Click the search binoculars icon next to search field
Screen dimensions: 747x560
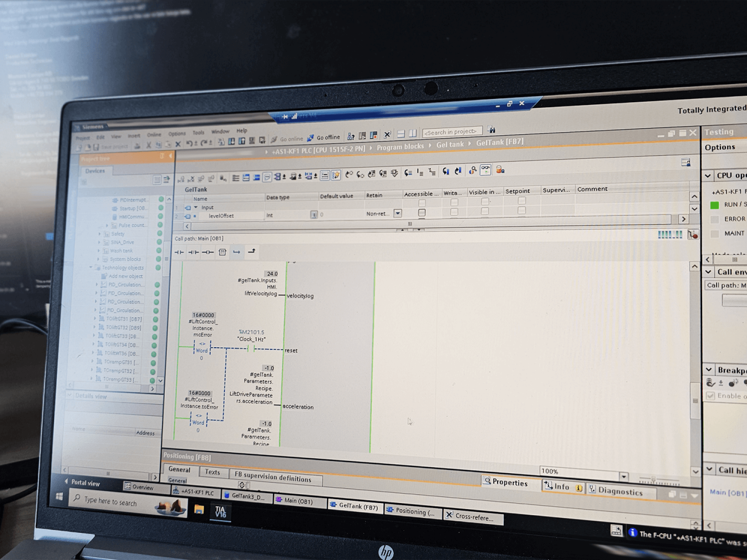pos(492,129)
